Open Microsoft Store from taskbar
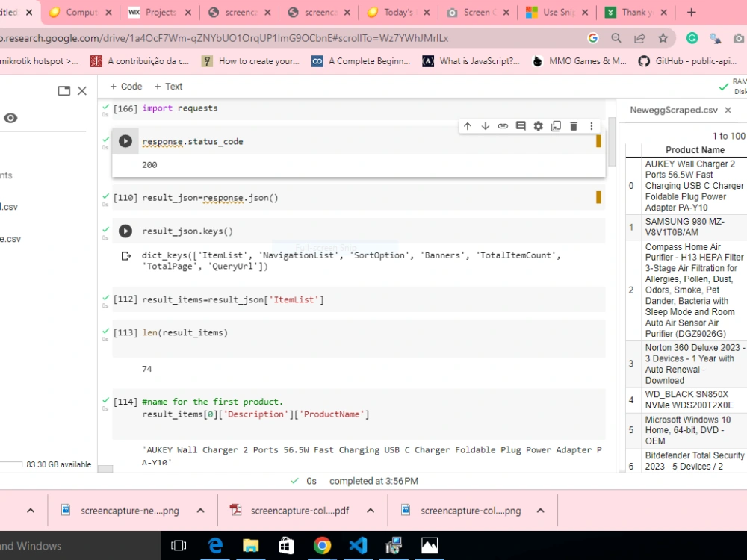The width and height of the screenshot is (747, 560). tap(286, 545)
